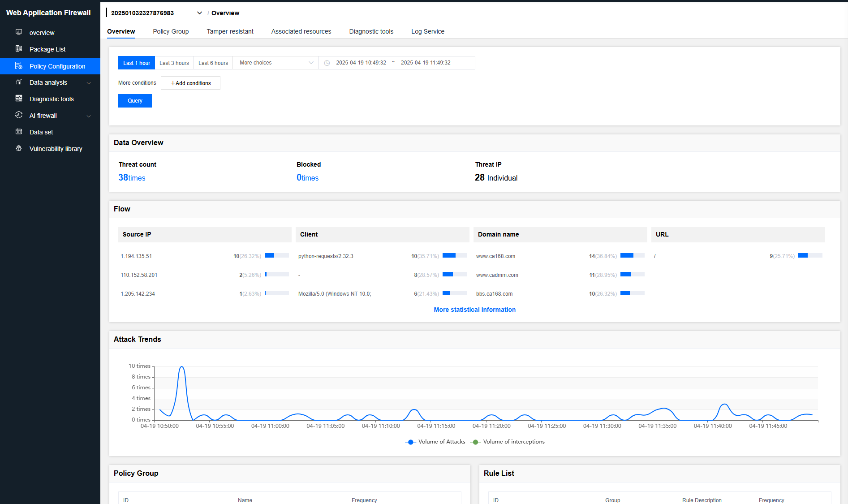The height and width of the screenshot is (504, 848).
Task: Click progress bar for python-requests/2.32.3
Action: pyautogui.click(x=454, y=255)
